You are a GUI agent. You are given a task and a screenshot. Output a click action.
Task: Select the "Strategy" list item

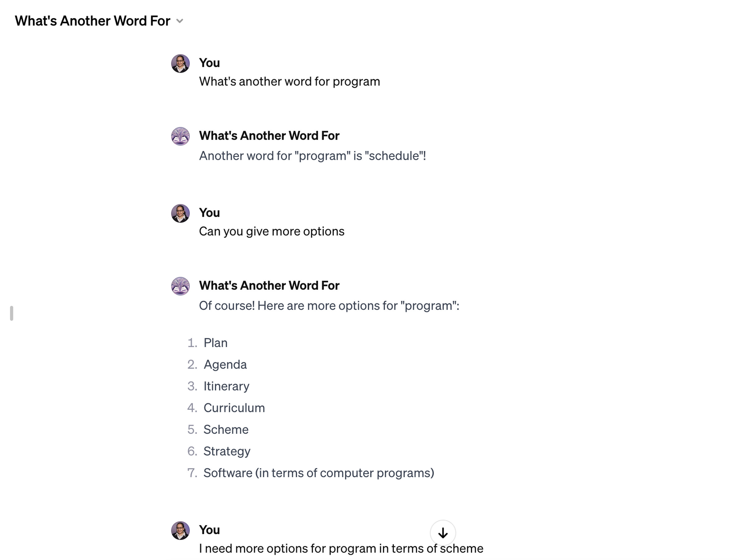pyautogui.click(x=227, y=451)
